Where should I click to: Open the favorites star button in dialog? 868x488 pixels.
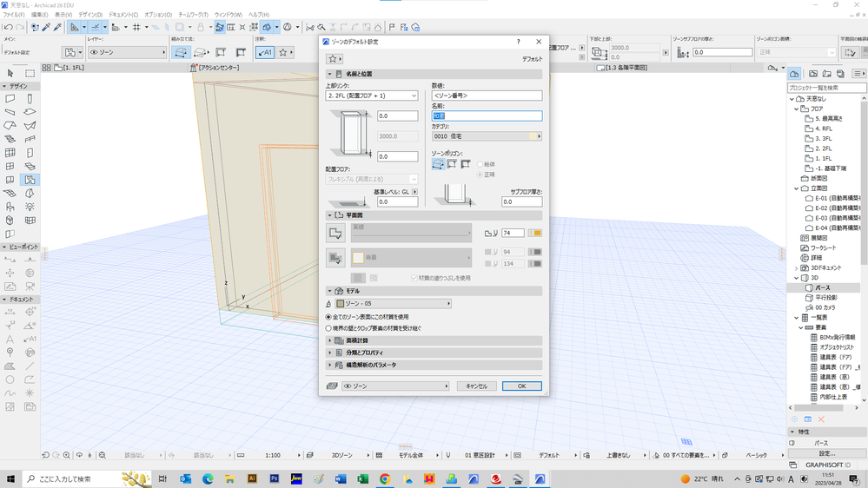(335, 59)
